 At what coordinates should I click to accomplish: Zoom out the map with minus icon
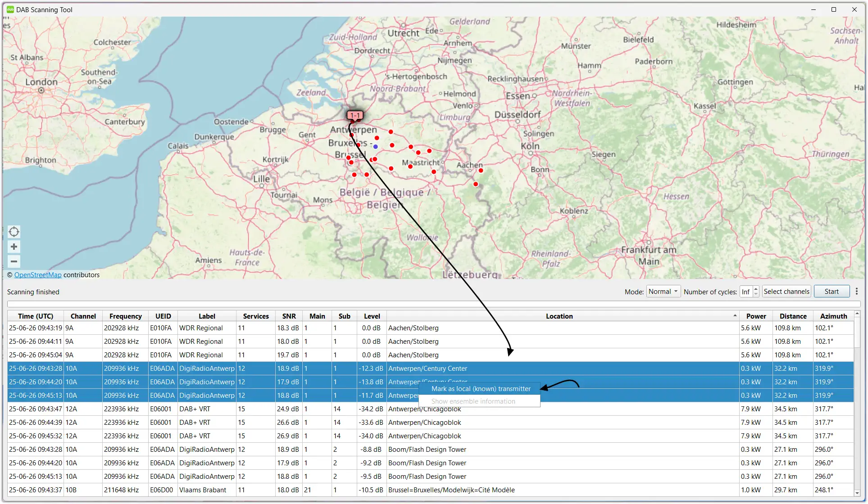click(14, 261)
